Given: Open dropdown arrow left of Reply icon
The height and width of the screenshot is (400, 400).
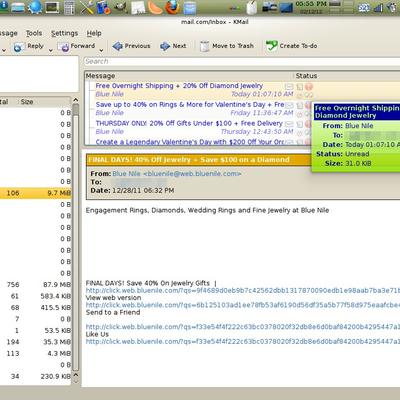Looking at the screenshot, I should click(x=4, y=51).
